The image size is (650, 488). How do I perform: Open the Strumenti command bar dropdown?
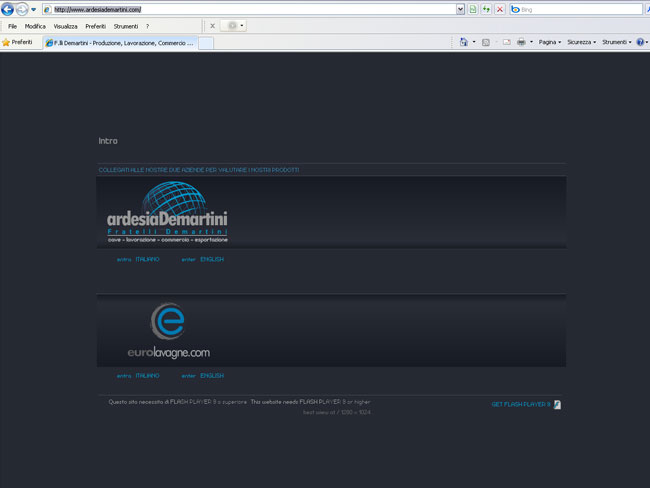617,42
